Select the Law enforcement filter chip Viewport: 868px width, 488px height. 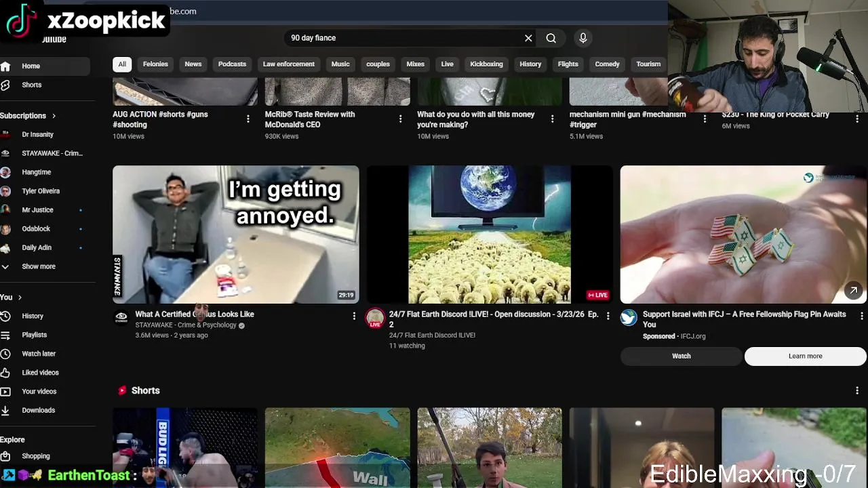[x=289, y=64]
